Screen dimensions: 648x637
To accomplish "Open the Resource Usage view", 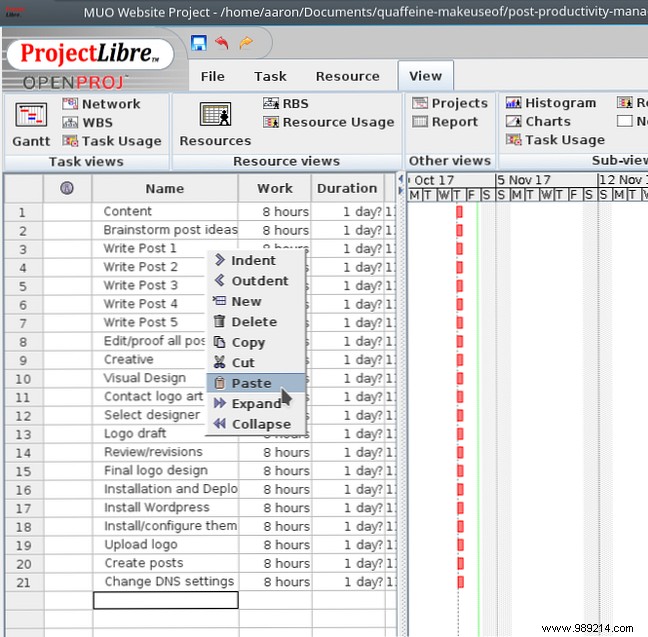I will tap(329, 122).
